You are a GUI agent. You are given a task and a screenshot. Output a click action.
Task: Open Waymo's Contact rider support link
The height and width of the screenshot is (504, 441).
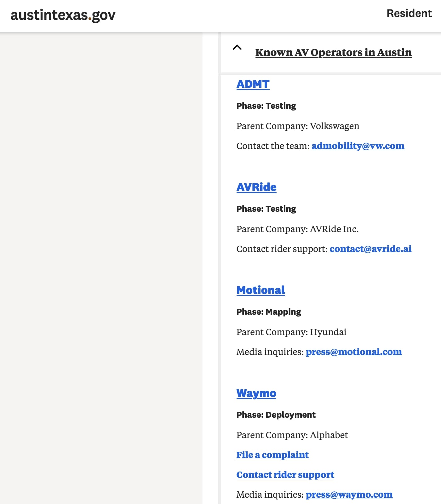tap(285, 475)
